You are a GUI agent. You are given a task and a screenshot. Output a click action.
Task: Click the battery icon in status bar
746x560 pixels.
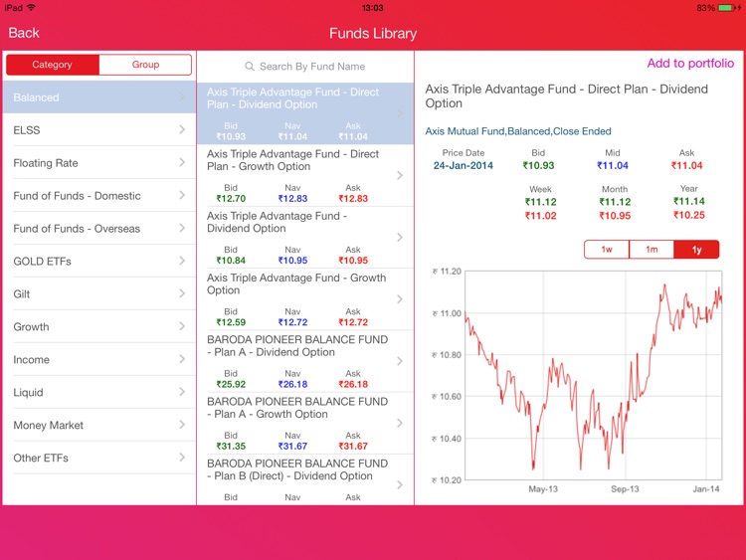pos(726,8)
